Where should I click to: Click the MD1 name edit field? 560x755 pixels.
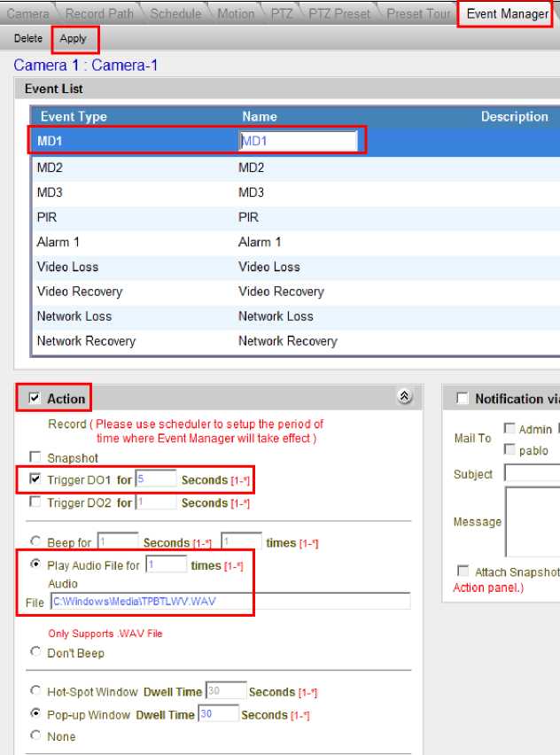(299, 141)
